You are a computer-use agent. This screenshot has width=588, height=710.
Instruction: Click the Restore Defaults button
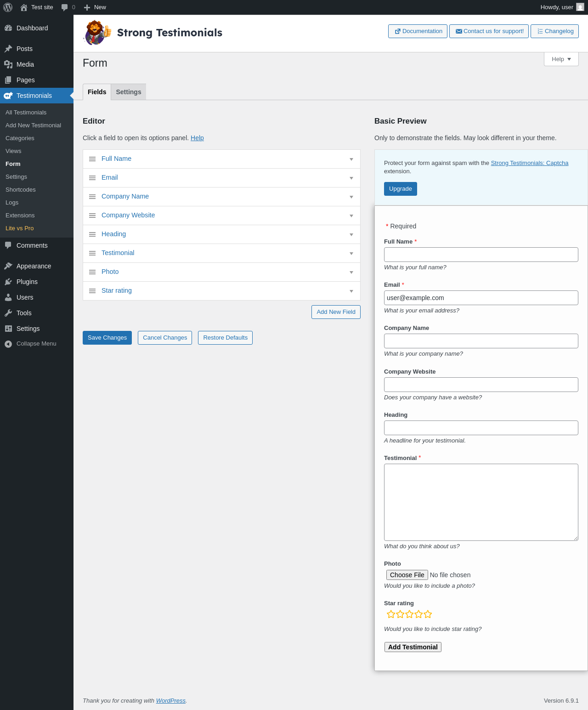tap(225, 338)
